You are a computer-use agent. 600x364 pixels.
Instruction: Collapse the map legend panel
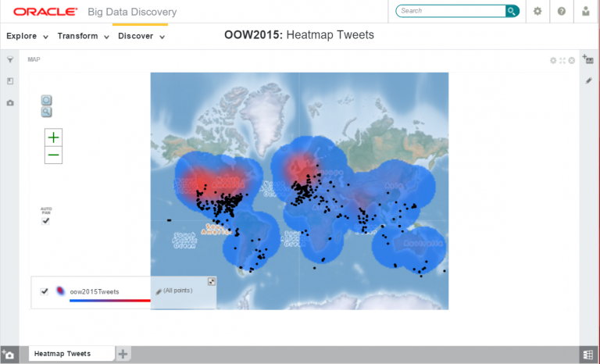click(x=211, y=282)
